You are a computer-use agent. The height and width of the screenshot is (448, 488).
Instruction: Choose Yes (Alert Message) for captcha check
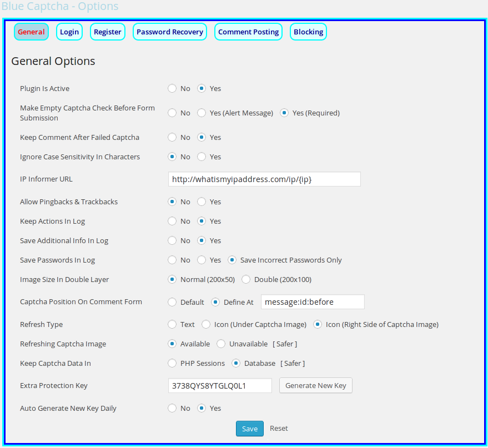[x=202, y=113]
